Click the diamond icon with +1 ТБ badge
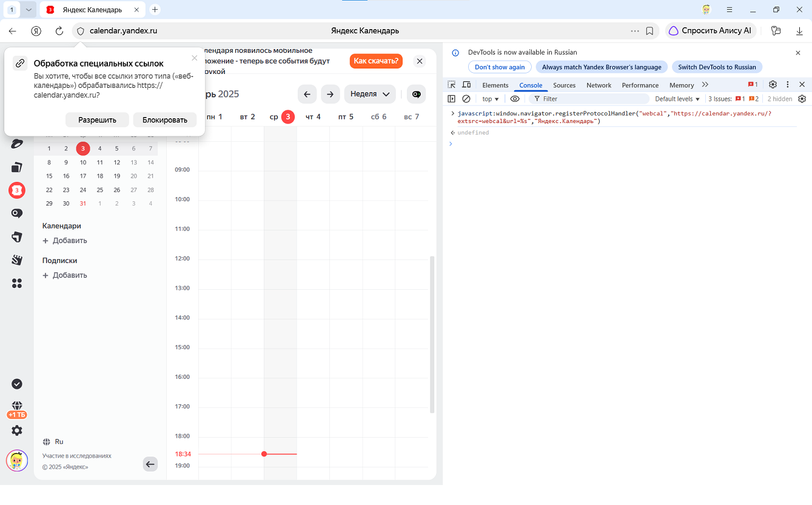This screenshot has width=812, height=505. point(17,409)
